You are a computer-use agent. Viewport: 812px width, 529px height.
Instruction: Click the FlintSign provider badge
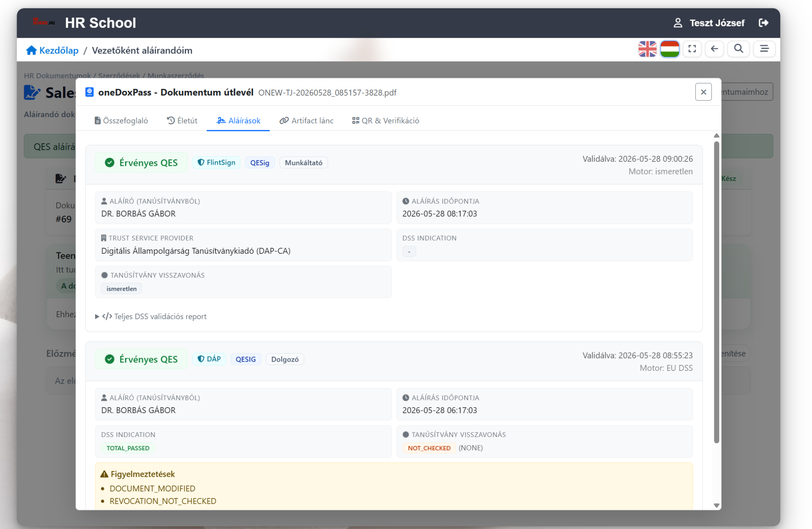click(x=216, y=163)
